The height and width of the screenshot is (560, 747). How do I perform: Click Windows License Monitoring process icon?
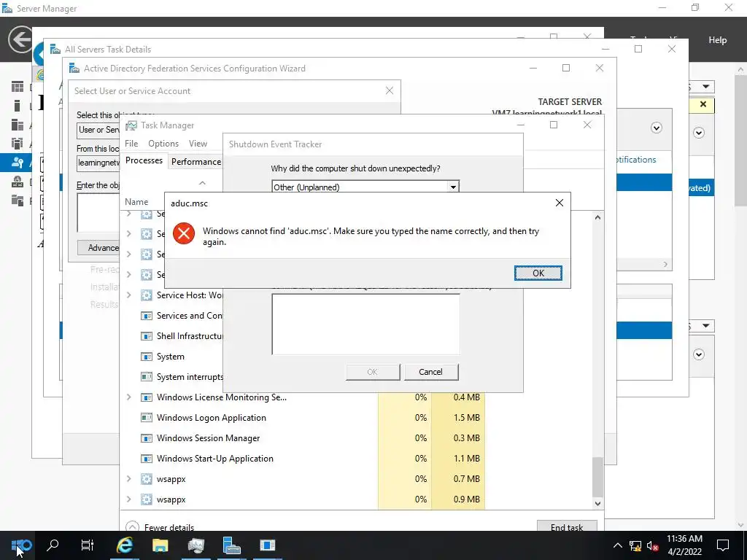pos(147,397)
